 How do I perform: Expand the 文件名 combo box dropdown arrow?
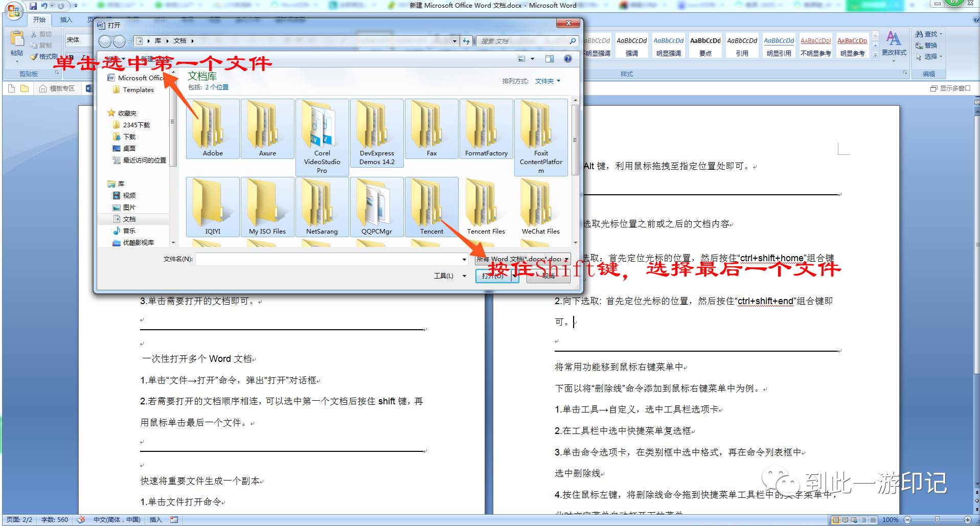(464, 259)
